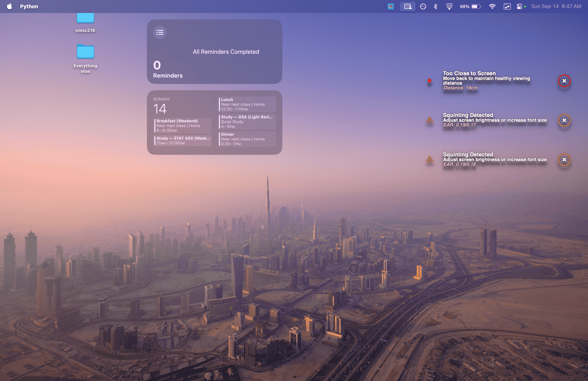This screenshot has width=588, height=381.
Task: Dismiss the Too Close to Screen alert
Action: coord(564,81)
